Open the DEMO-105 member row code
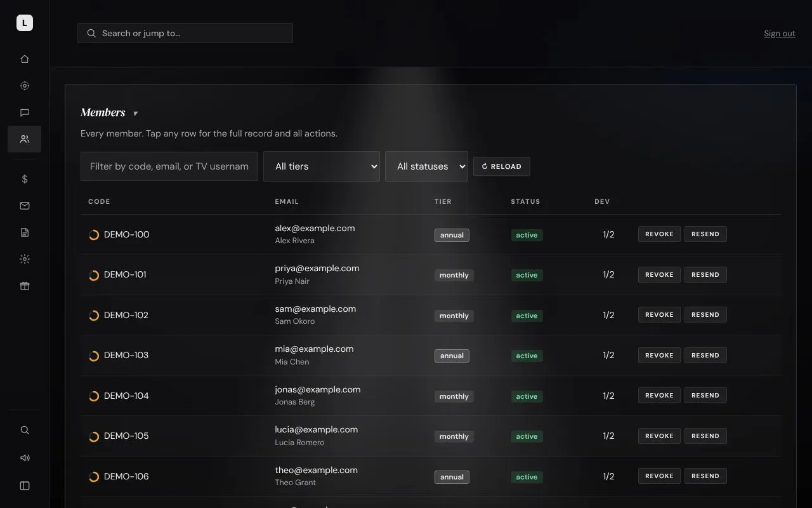The image size is (812, 508). pyautogui.click(x=126, y=436)
